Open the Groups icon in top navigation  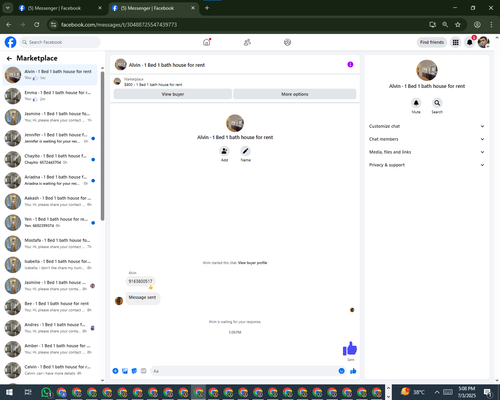point(287,42)
